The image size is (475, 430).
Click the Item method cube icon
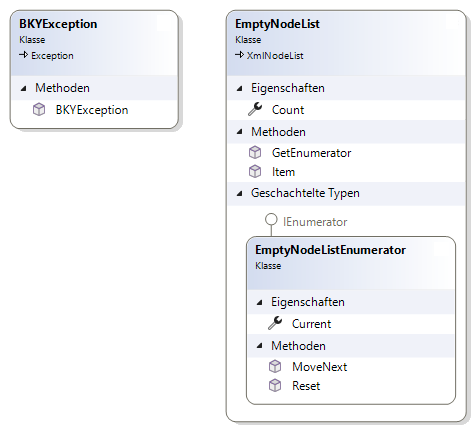[255, 172]
